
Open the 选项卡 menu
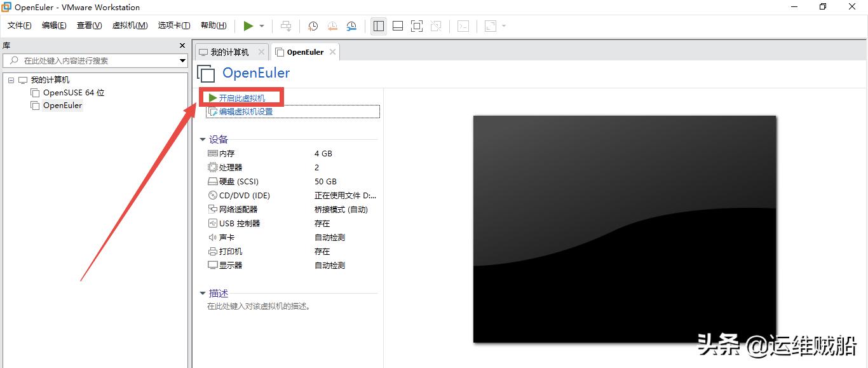point(174,25)
